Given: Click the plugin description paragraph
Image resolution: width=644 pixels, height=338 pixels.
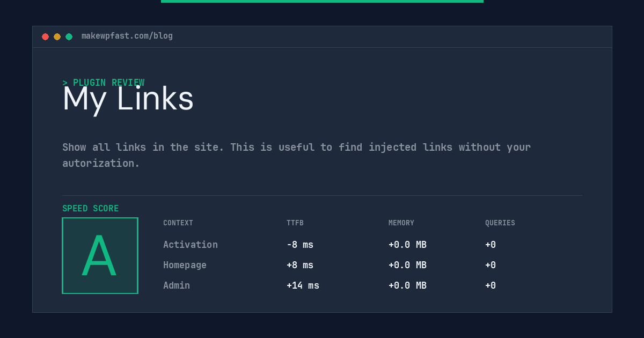Looking at the screenshot, I should (296, 155).
